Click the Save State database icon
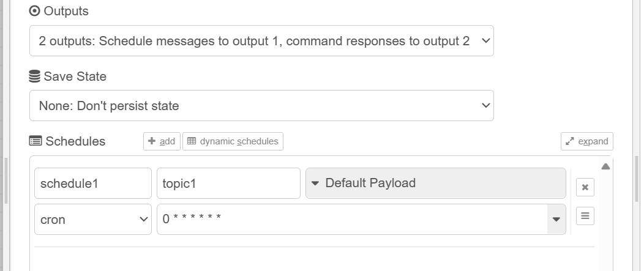The width and height of the screenshot is (644, 271). tap(35, 77)
